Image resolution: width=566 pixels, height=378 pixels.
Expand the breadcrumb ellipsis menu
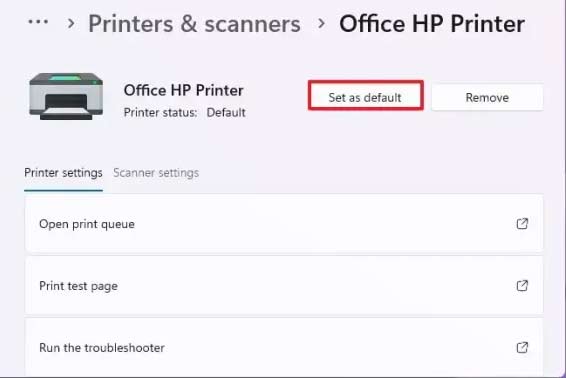[x=38, y=22]
